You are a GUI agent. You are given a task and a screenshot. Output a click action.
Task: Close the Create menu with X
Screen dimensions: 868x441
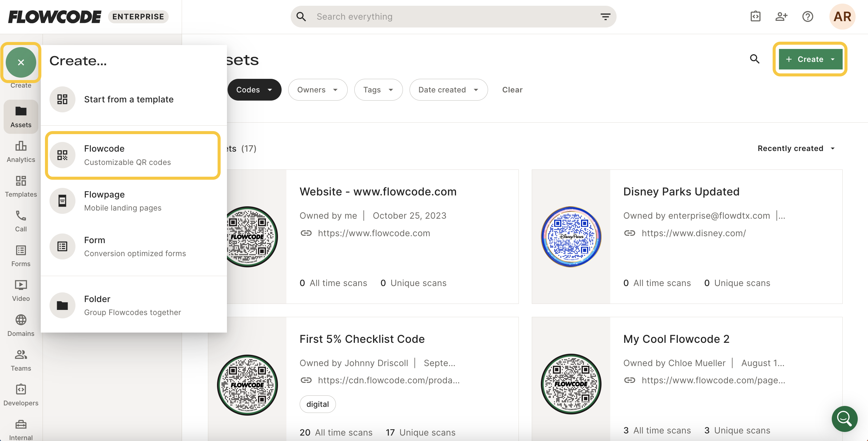(21, 62)
